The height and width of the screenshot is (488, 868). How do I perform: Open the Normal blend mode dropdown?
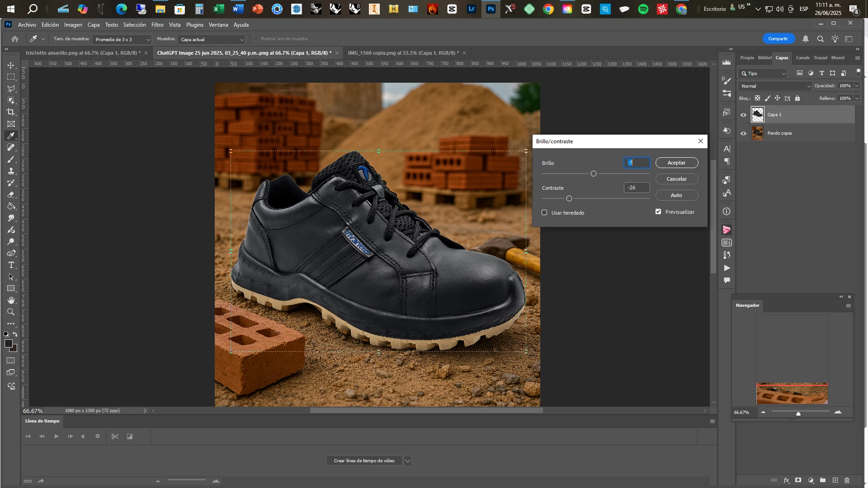(775, 86)
